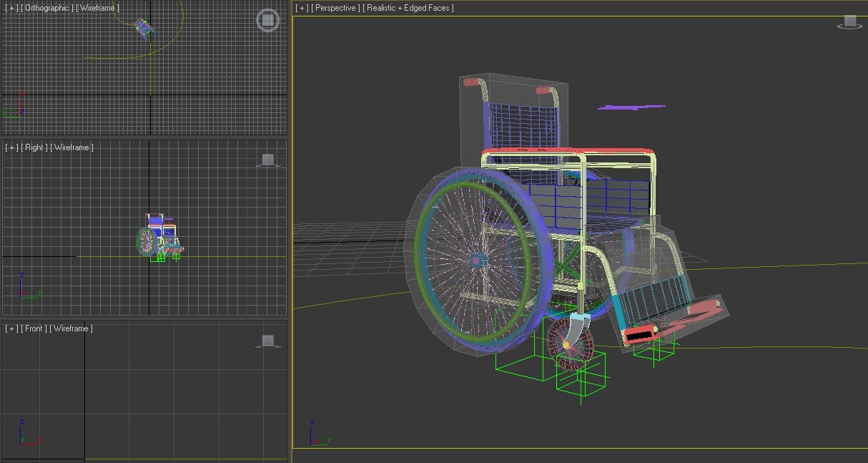
Task: Open the Orthographic view label menu
Action: (x=47, y=8)
